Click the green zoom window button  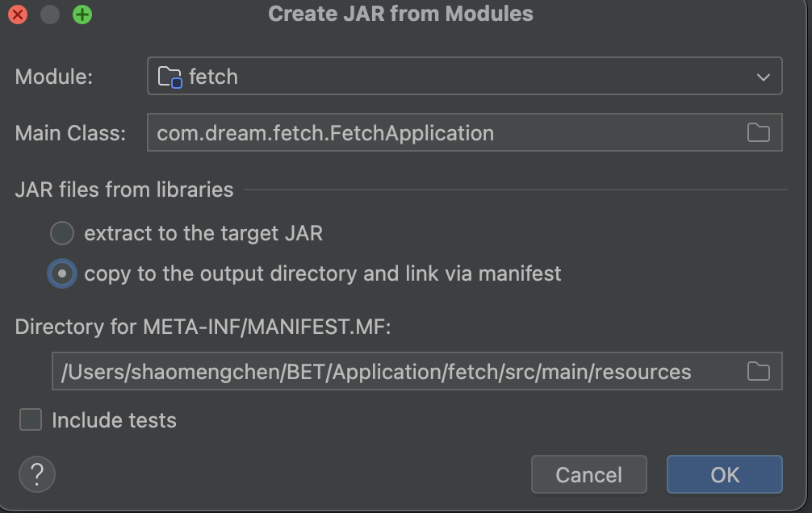[82, 15]
